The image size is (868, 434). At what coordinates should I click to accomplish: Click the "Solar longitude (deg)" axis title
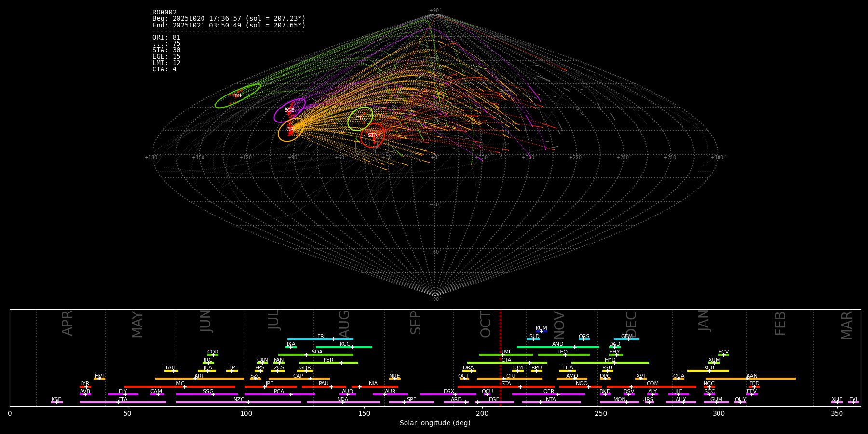435,423
